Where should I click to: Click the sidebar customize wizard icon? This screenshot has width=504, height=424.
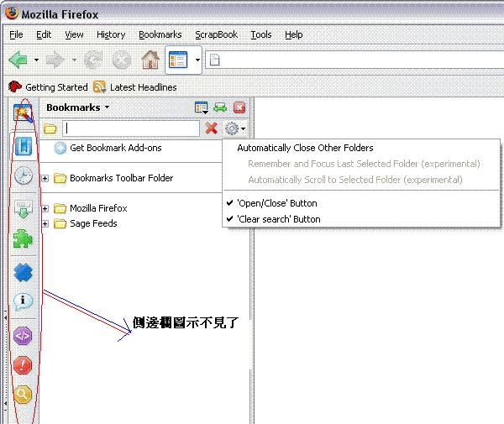[x=23, y=113]
